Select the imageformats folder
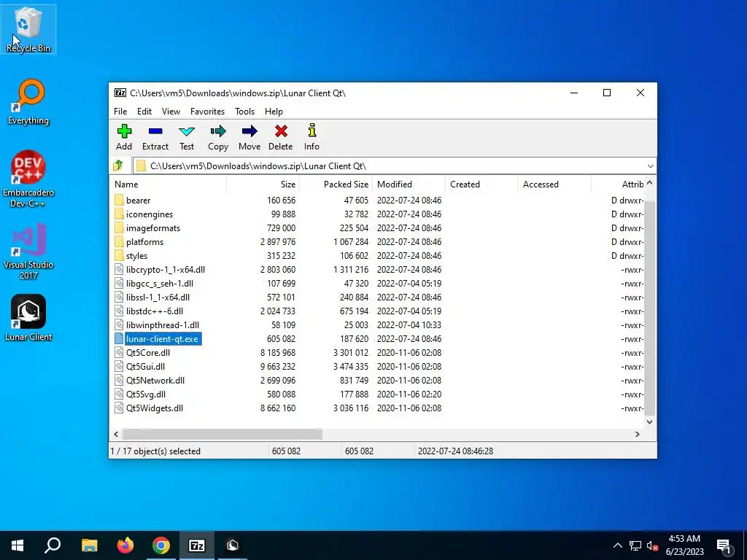Screen dimensions: 747x560 153,228
